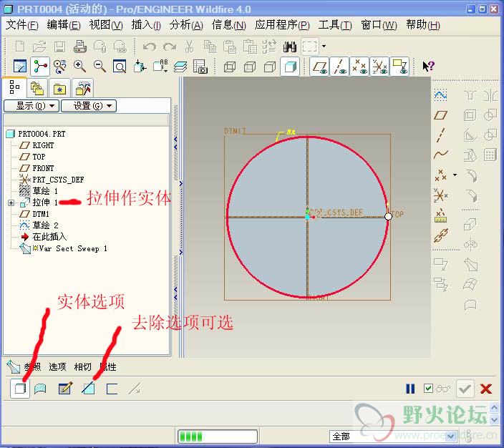504x448 pixels.
Task: Toggle the preview checkbox
Action: point(428,389)
